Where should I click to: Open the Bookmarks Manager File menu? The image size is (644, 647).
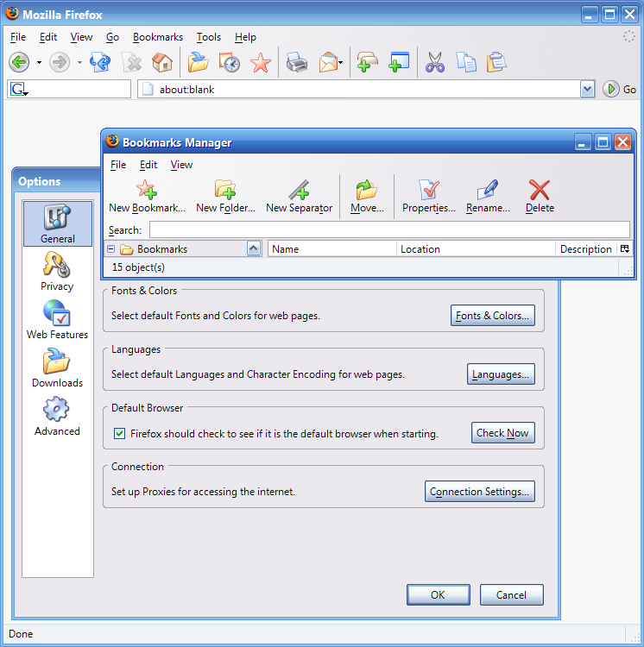point(118,165)
